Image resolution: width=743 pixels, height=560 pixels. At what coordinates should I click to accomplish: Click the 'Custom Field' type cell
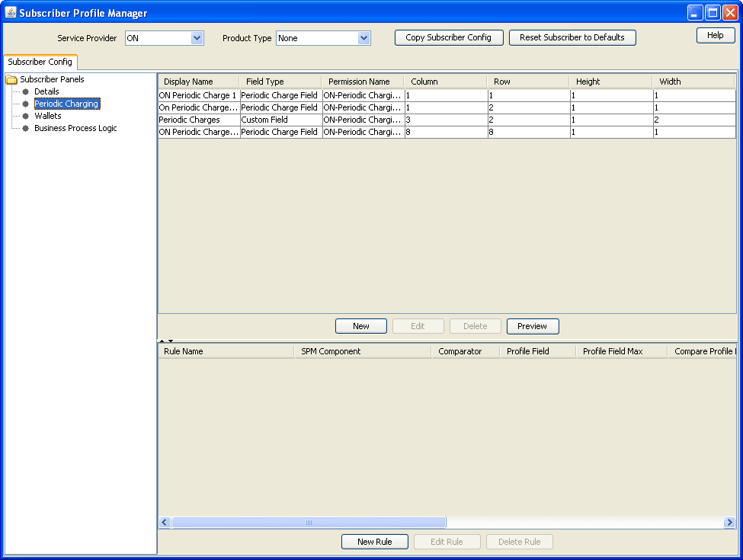coord(281,120)
